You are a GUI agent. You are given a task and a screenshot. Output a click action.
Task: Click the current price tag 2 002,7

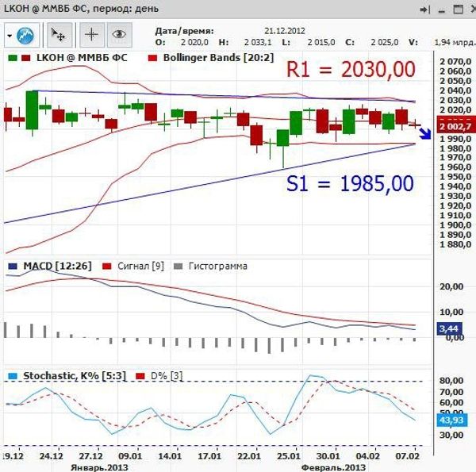(456, 125)
